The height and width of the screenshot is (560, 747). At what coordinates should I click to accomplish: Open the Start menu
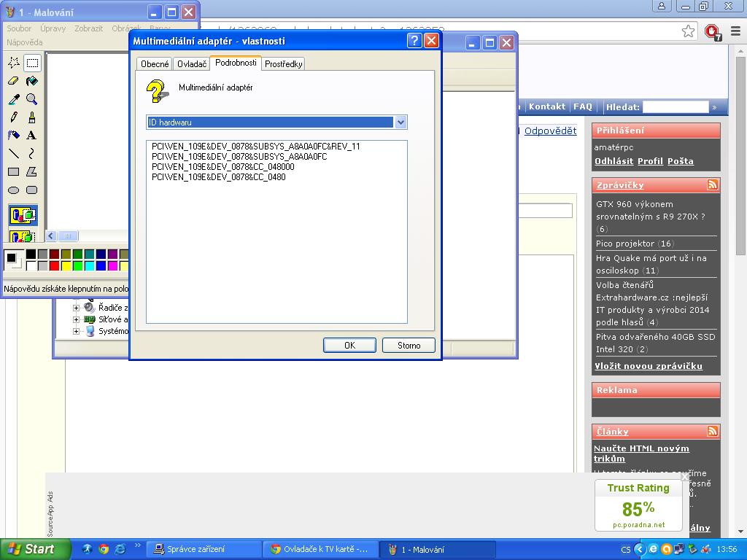35,549
